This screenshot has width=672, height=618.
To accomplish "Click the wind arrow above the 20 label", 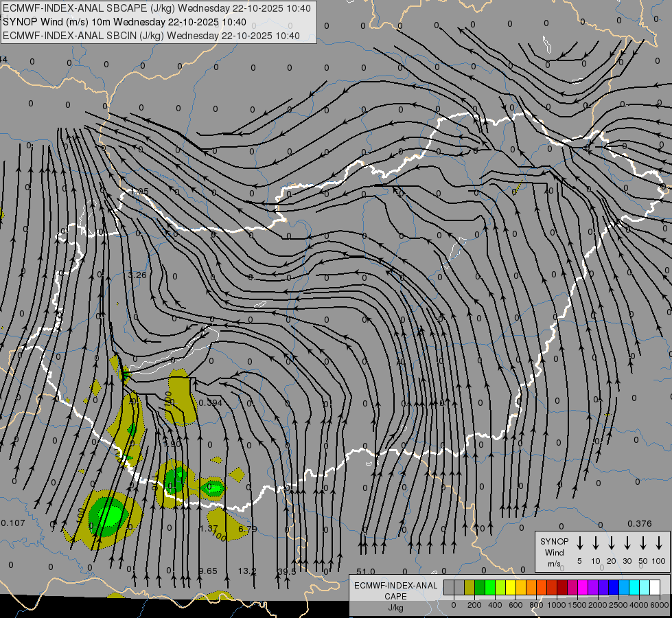I will pyautogui.click(x=612, y=543).
